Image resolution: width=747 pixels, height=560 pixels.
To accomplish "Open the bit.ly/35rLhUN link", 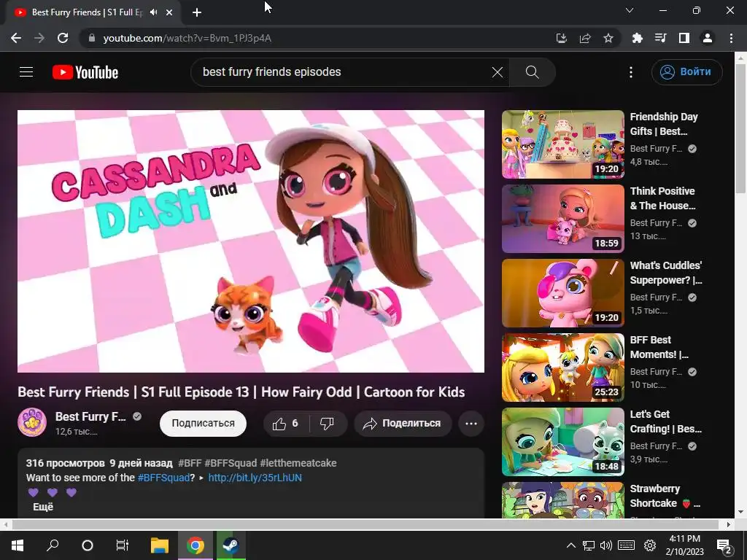I will tap(255, 478).
